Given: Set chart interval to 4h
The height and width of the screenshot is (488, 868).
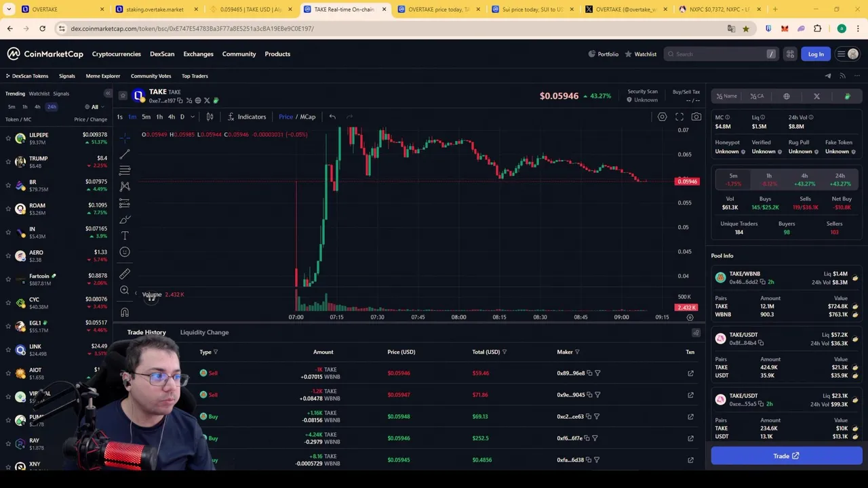Looking at the screenshot, I should (171, 117).
